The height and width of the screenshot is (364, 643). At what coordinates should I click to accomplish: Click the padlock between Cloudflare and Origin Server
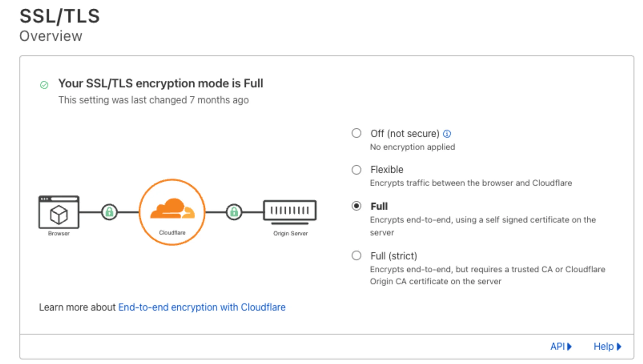pyautogui.click(x=234, y=212)
